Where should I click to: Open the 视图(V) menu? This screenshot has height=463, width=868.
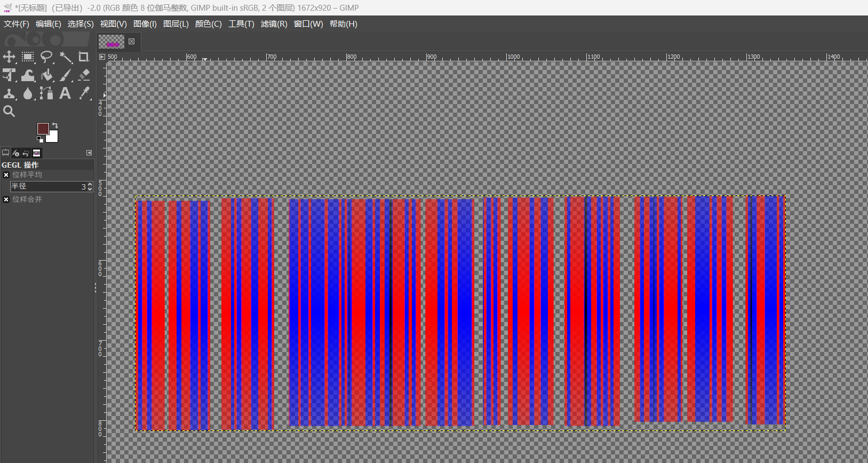point(114,24)
